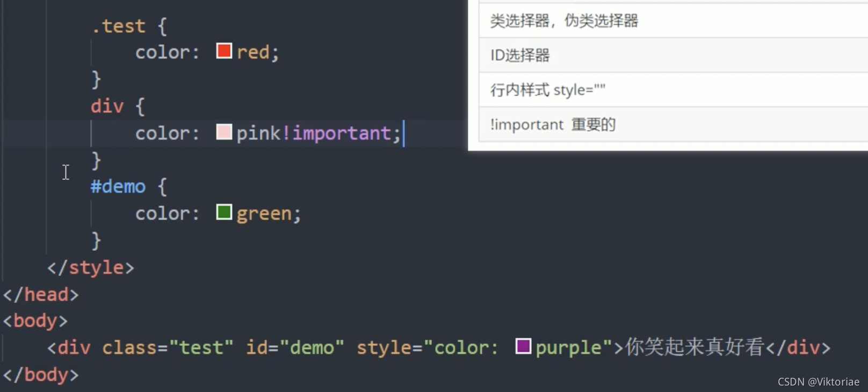The height and width of the screenshot is (392, 868).
Task: Click the class="test" attribute value
Action: point(201,348)
